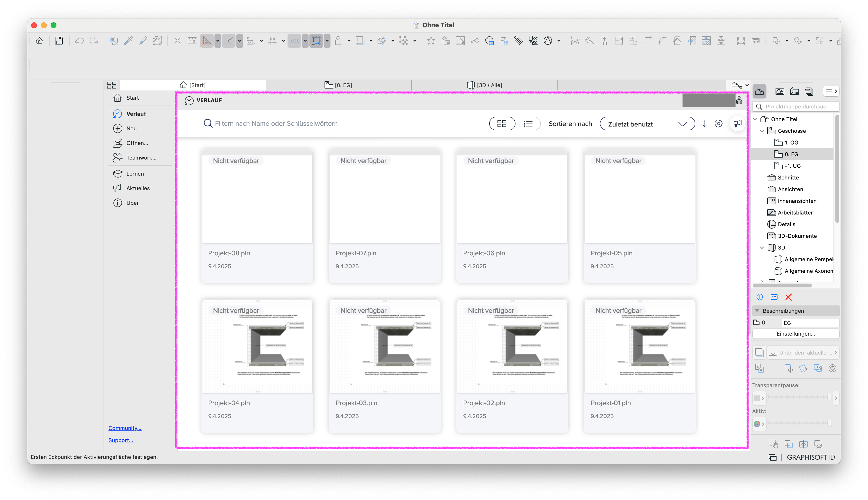Open the Support... link
Screen dimensions: 868x500
(121, 440)
